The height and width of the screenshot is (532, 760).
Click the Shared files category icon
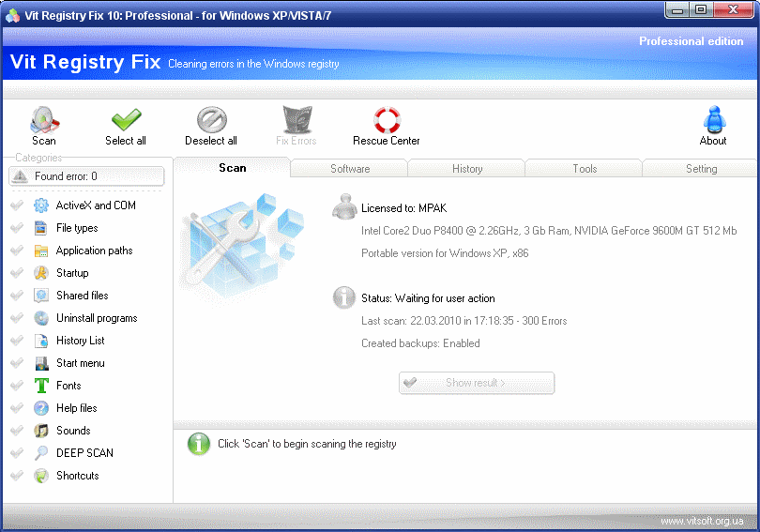click(x=41, y=296)
